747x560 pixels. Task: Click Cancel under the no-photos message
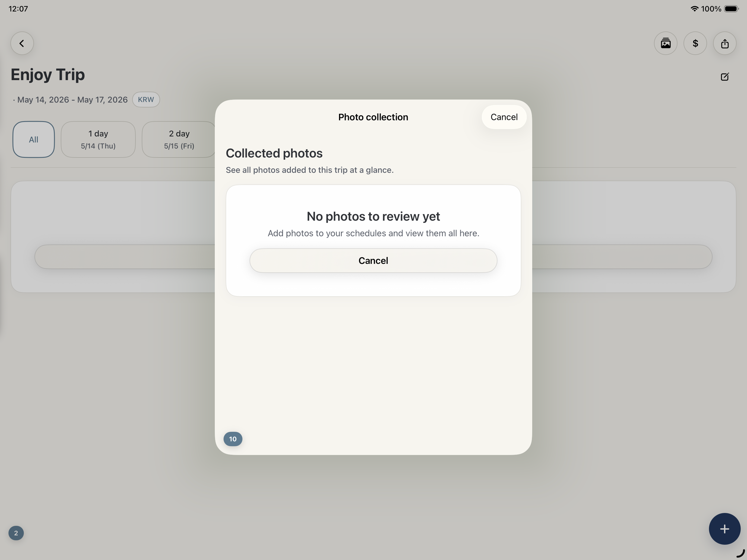pos(373,260)
